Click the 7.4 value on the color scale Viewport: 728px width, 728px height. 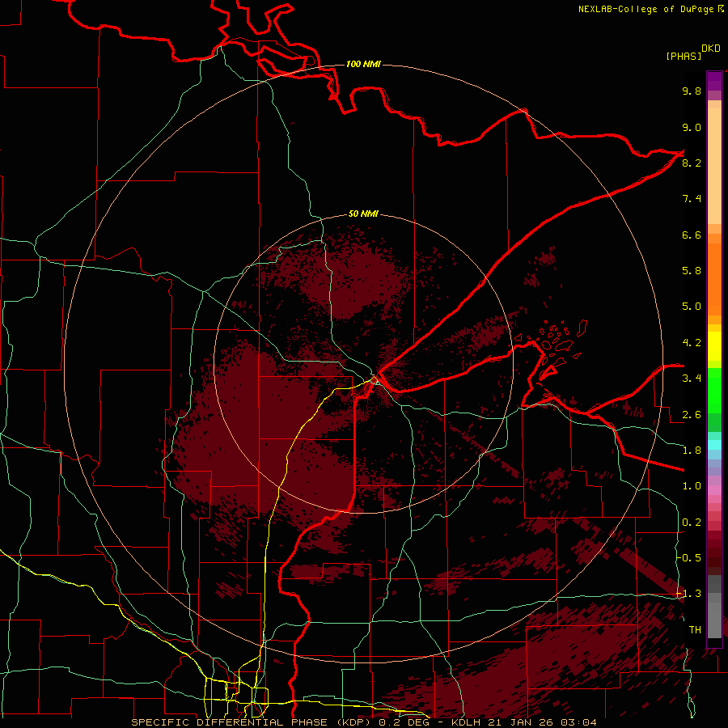click(692, 199)
